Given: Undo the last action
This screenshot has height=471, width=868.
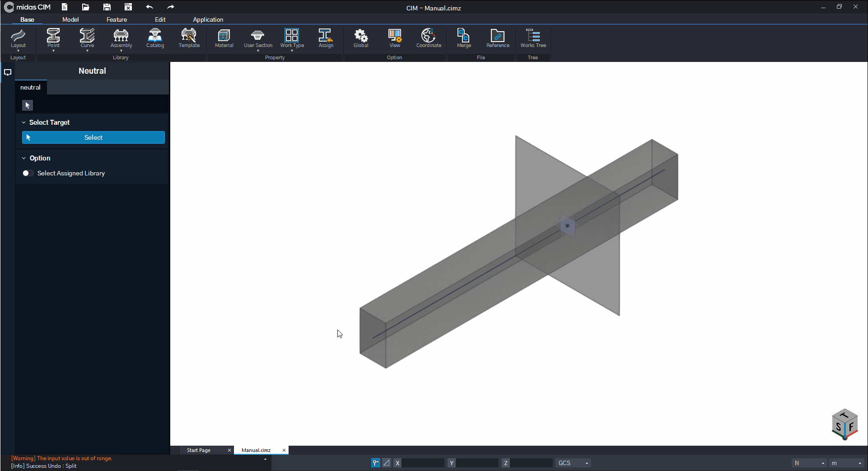Looking at the screenshot, I should point(149,7).
